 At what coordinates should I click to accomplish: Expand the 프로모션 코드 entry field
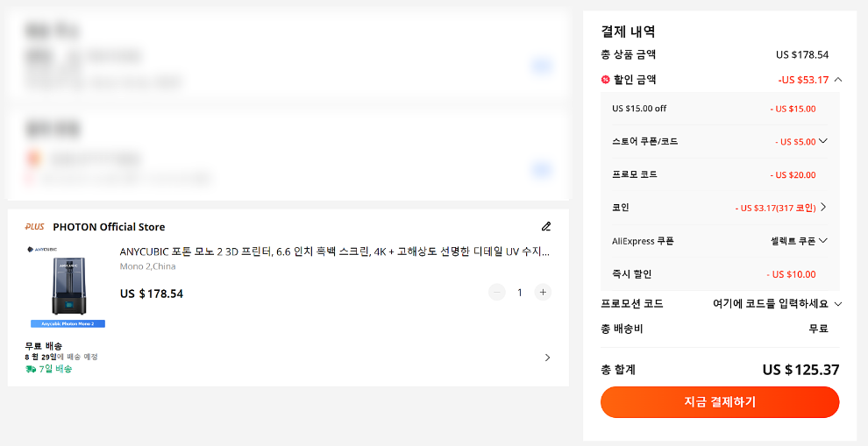837,304
